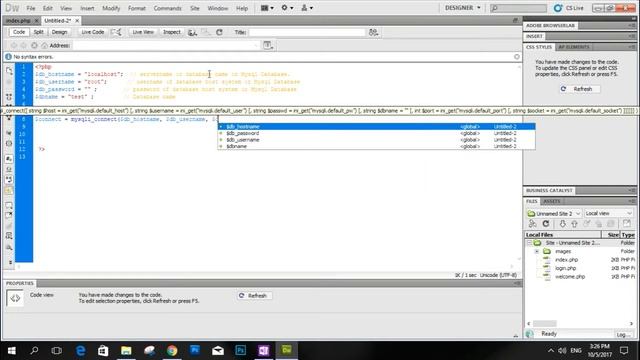Open the Site dropdown icon in application bar

pos(307,8)
